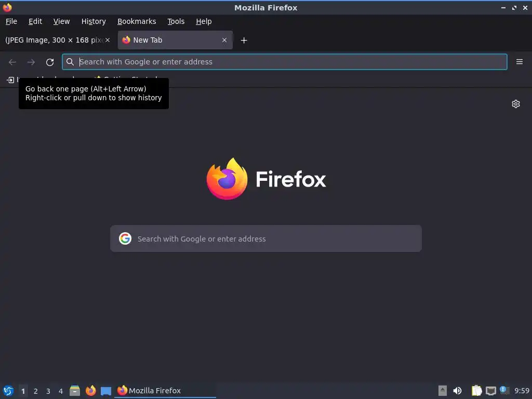
Task: Open the desktop start menu icon
Action: 8,391
